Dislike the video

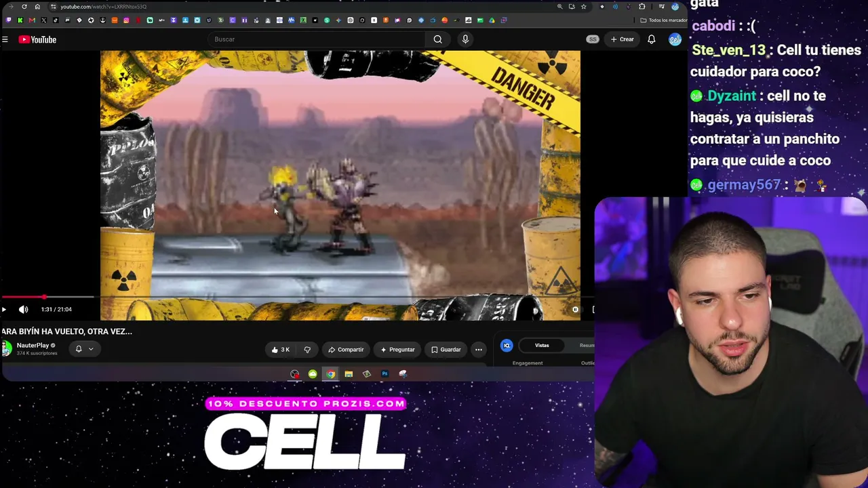pos(307,350)
